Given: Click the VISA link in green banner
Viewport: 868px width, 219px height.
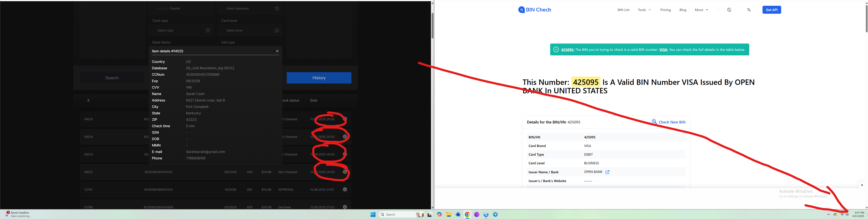Looking at the screenshot, I should point(663,49).
